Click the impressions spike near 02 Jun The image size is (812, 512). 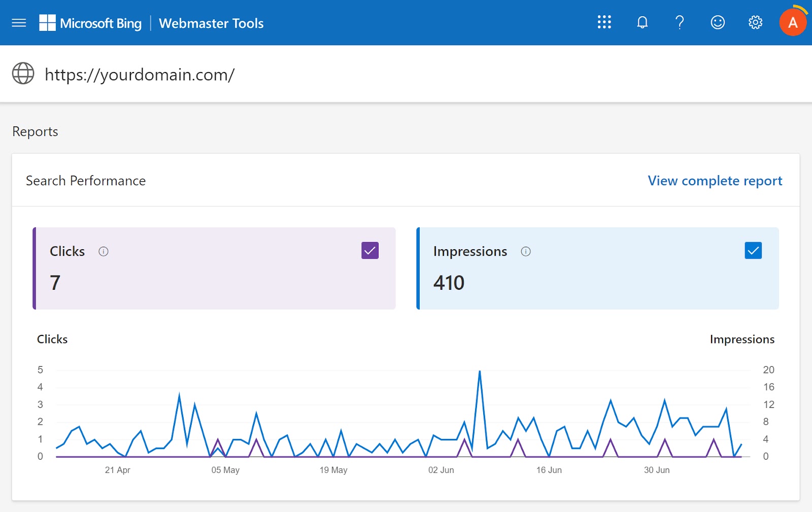point(480,371)
